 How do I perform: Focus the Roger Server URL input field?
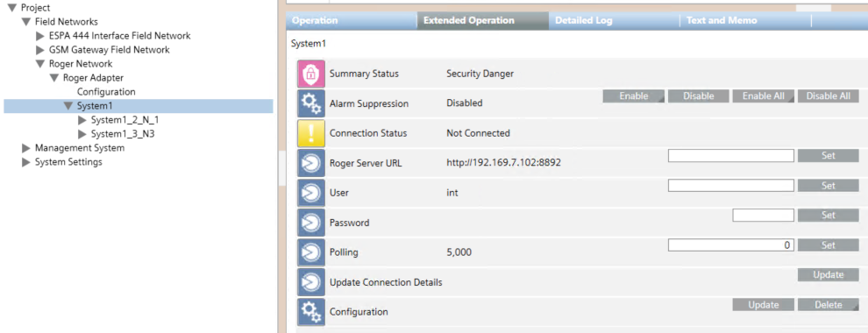pos(730,155)
